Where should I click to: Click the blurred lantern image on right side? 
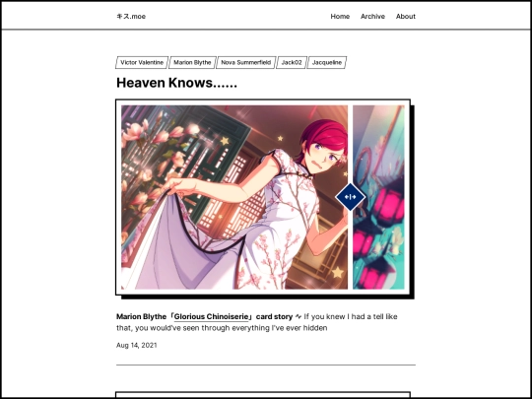[x=378, y=197]
